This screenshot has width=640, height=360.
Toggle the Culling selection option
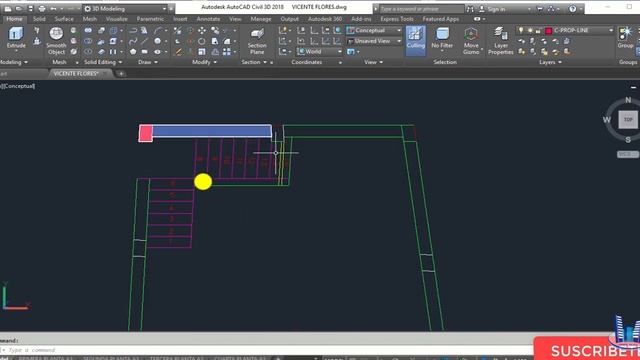416,40
